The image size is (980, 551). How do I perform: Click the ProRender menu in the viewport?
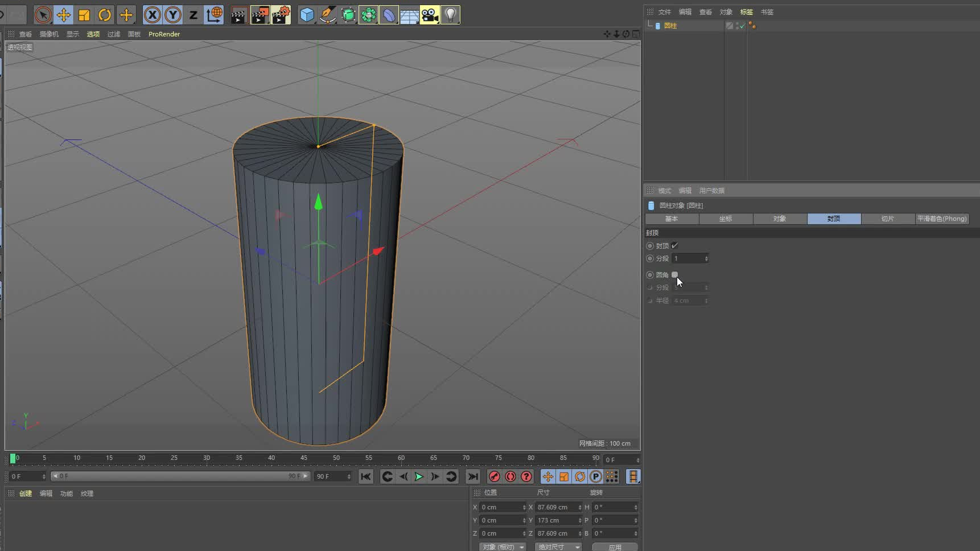[164, 34]
